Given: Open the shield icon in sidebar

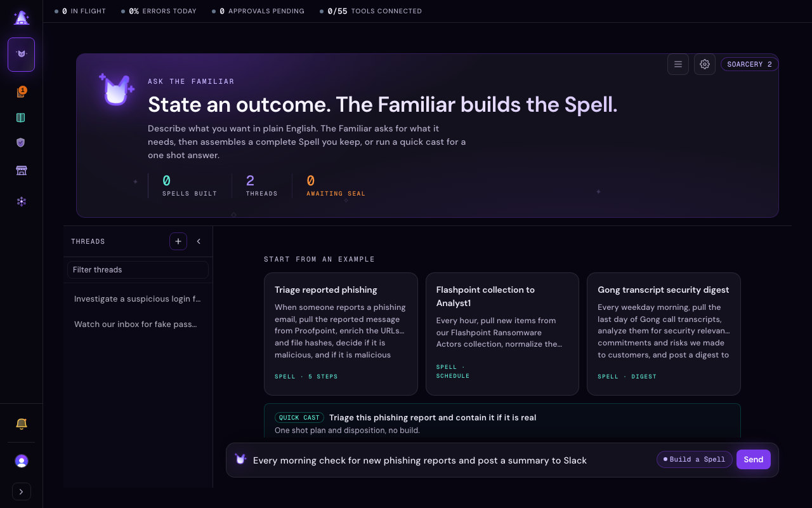Looking at the screenshot, I should click(x=21, y=142).
